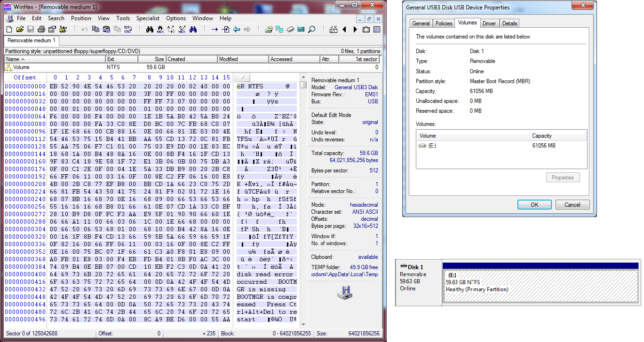Image resolution: width=644 pixels, height=342 pixels.
Task: Click the 'hexadecimal' Mode value
Action: pyautogui.click(x=364, y=205)
